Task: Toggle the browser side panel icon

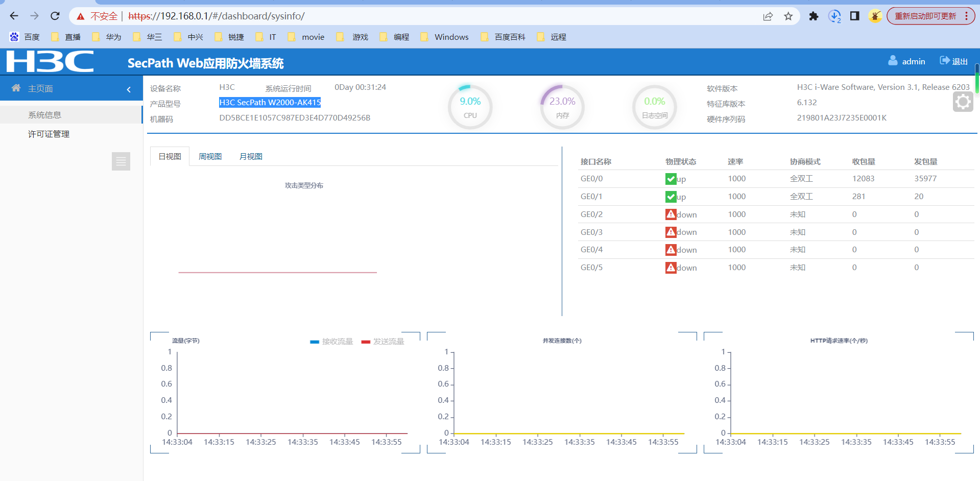Action: click(x=854, y=16)
